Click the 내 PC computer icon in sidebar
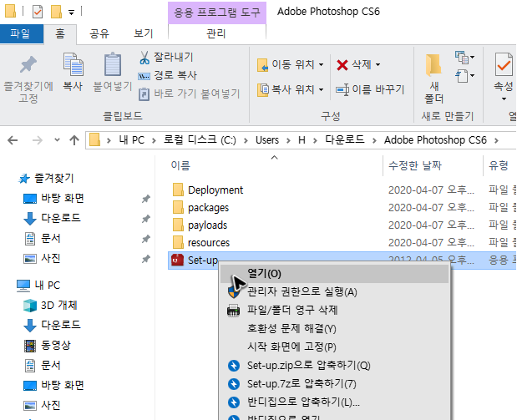 coord(23,286)
